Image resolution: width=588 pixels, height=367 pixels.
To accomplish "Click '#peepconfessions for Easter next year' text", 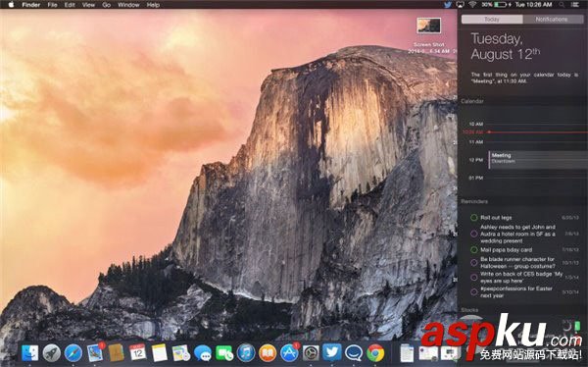I will (516, 291).
